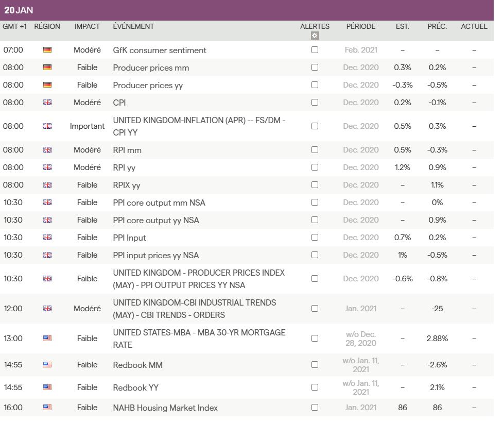
Task: Click the German flag beside Producer prices yy
Action: (47, 85)
